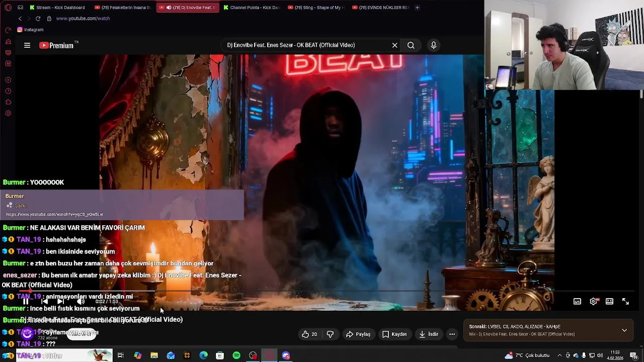Viewport: 644px width, 362px height.
Task: Share the video via Paylaş
Action: (358, 334)
